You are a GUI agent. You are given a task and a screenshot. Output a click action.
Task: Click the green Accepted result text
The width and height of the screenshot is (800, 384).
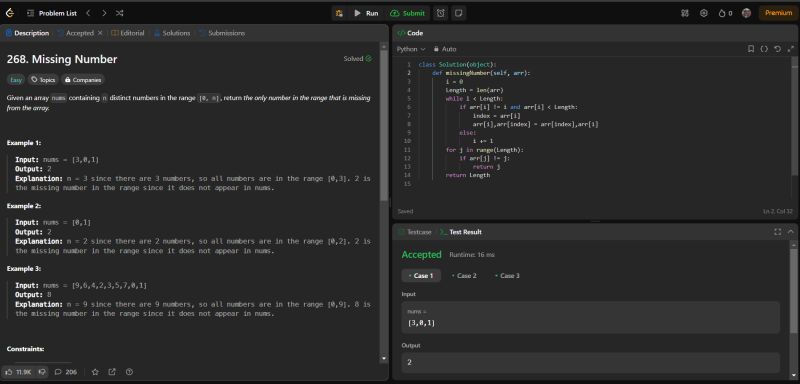tap(421, 254)
